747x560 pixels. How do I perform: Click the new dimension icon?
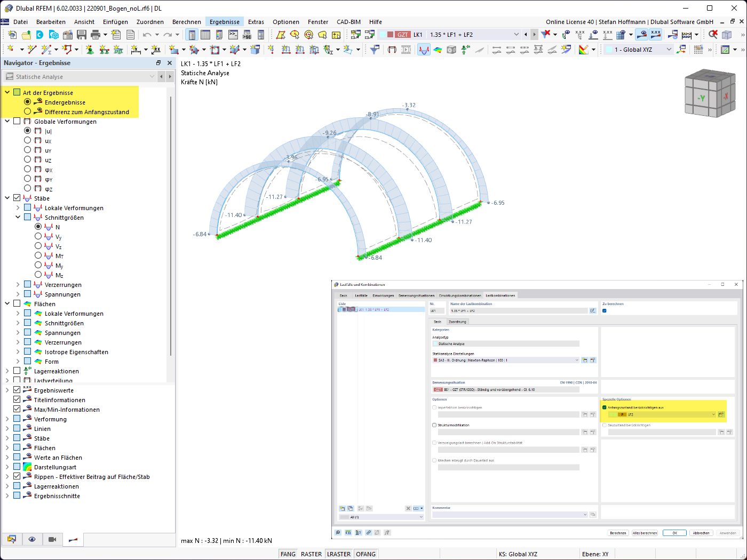[x=136, y=50]
